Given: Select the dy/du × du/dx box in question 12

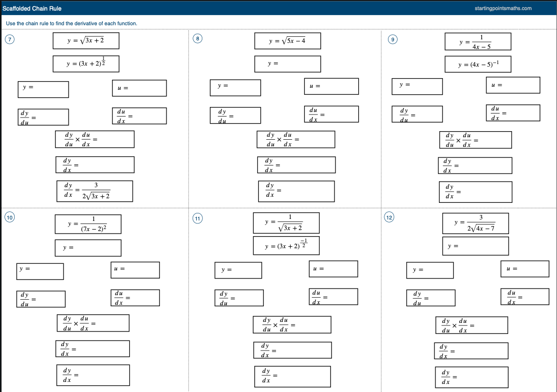Looking at the screenshot, I should point(472,325).
